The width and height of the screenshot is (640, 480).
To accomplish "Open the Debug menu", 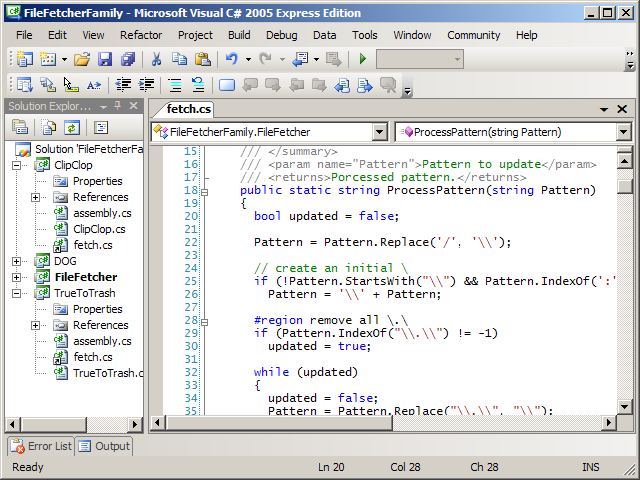I will click(x=282, y=35).
